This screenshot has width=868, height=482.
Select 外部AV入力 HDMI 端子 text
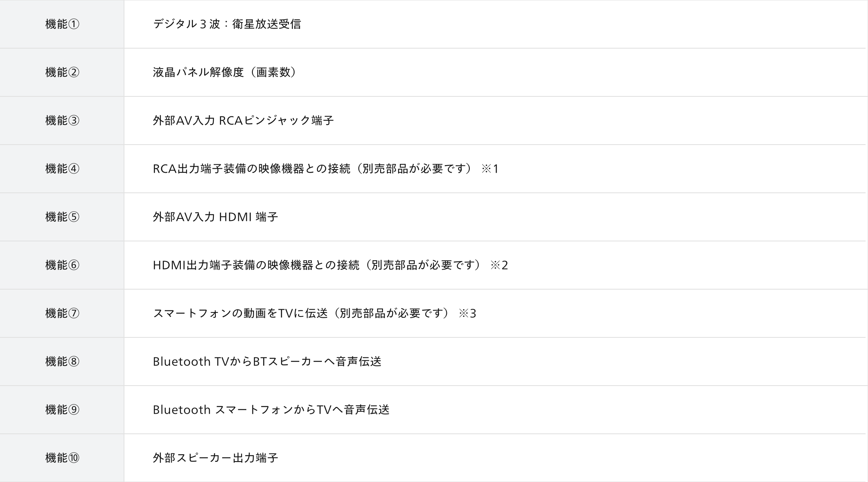[215, 217]
